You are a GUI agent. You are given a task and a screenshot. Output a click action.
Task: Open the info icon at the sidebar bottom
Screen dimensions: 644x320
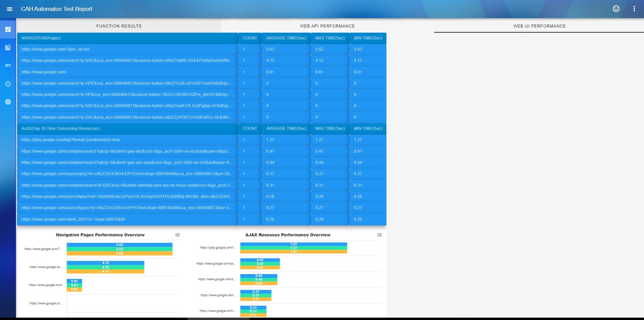7,102
